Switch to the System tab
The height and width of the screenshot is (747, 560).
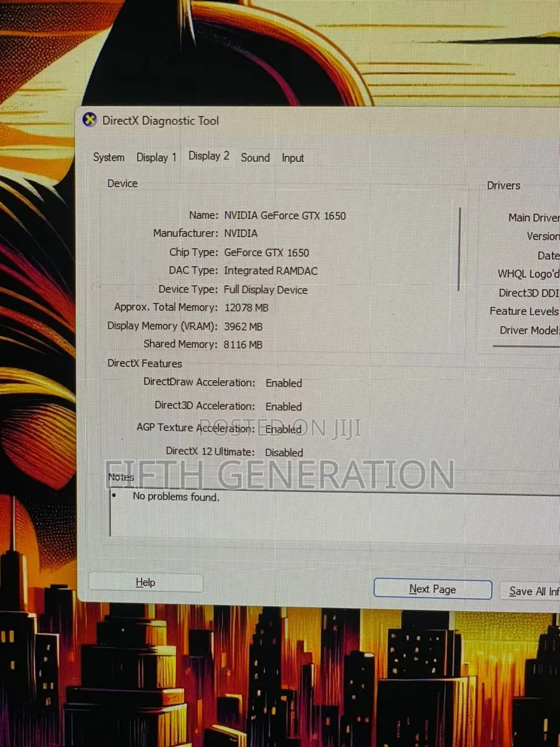[108, 157]
